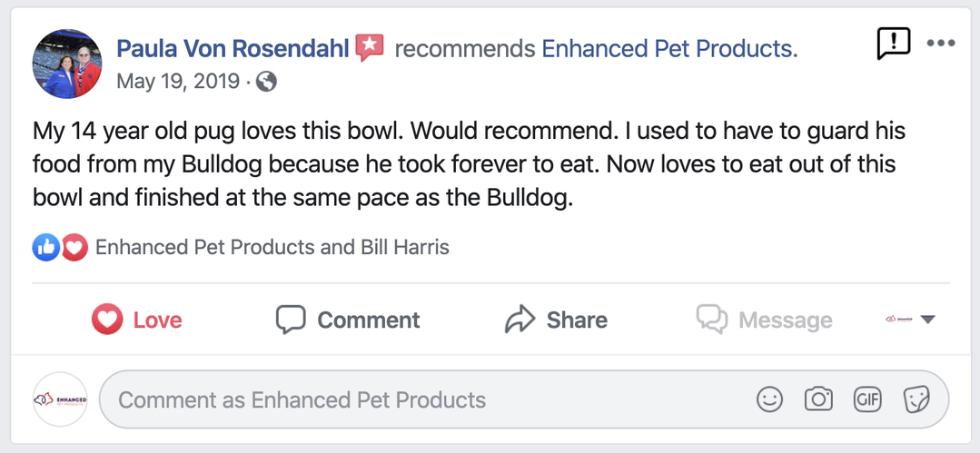The image size is (980, 453).
Task: Expand the page identity selector dropdown arrow
Action: [x=927, y=320]
